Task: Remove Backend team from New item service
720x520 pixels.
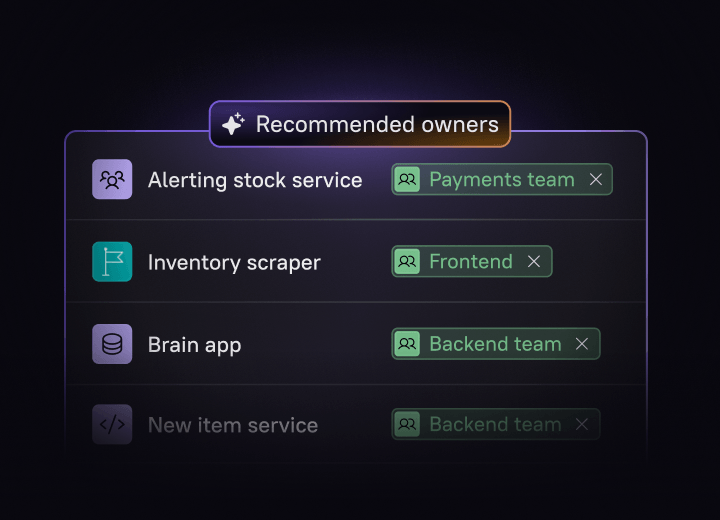Action: click(582, 424)
